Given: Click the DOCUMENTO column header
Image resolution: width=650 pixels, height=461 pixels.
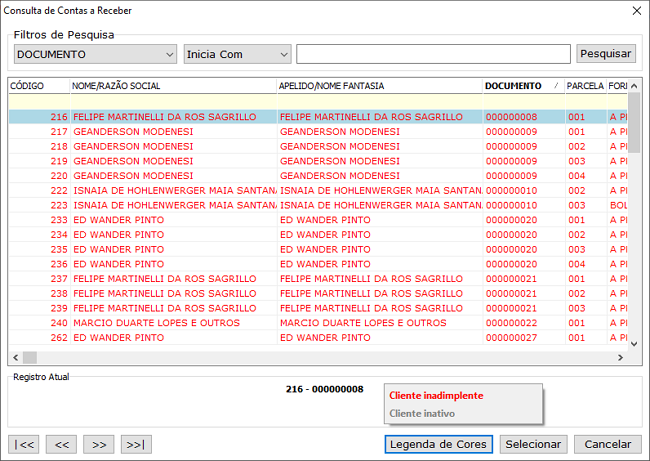Looking at the screenshot, I should (513, 86).
